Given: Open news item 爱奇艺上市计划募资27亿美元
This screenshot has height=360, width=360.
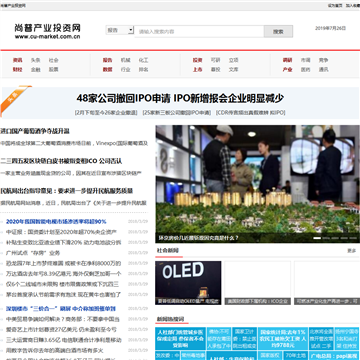Looking at the screenshot, I should click(61, 330).
